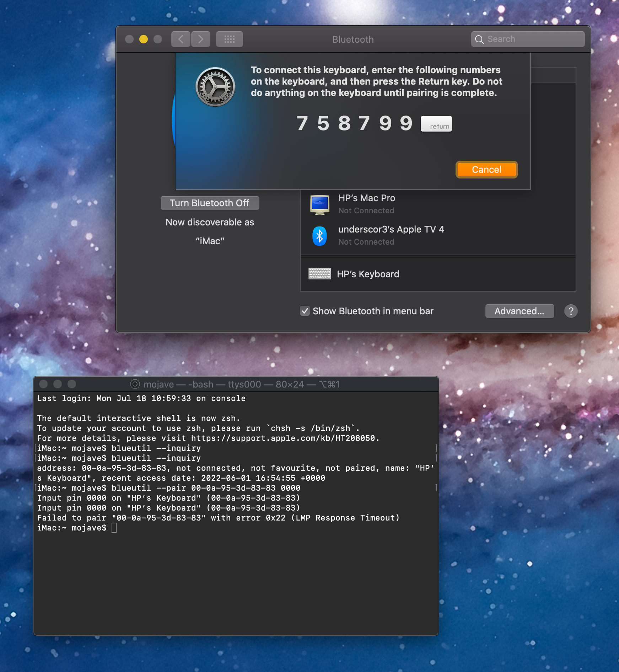The height and width of the screenshot is (672, 619).
Task: Click the HP's Mac Pro monitor icon
Action: tap(319, 205)
